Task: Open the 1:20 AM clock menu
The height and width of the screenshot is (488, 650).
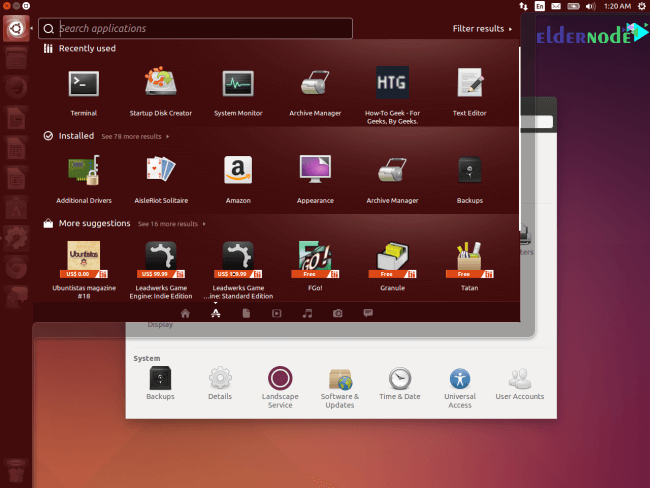Action: (617, 6)
